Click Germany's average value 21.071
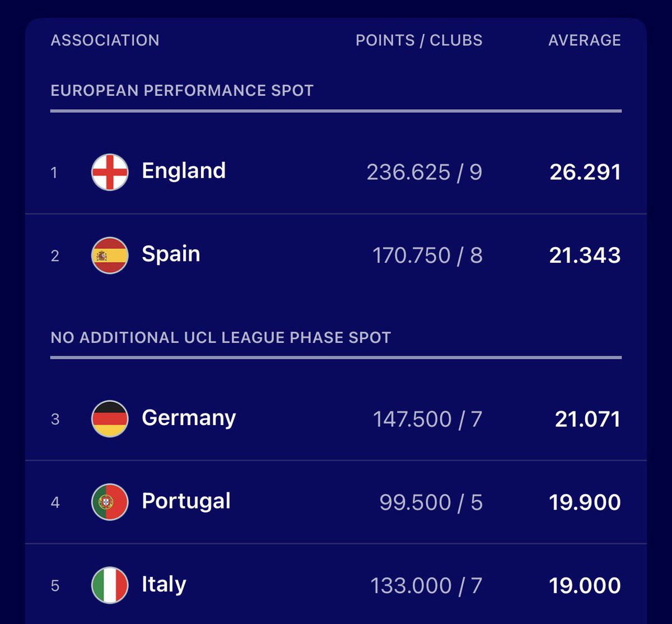 click(x=587, y=419)
